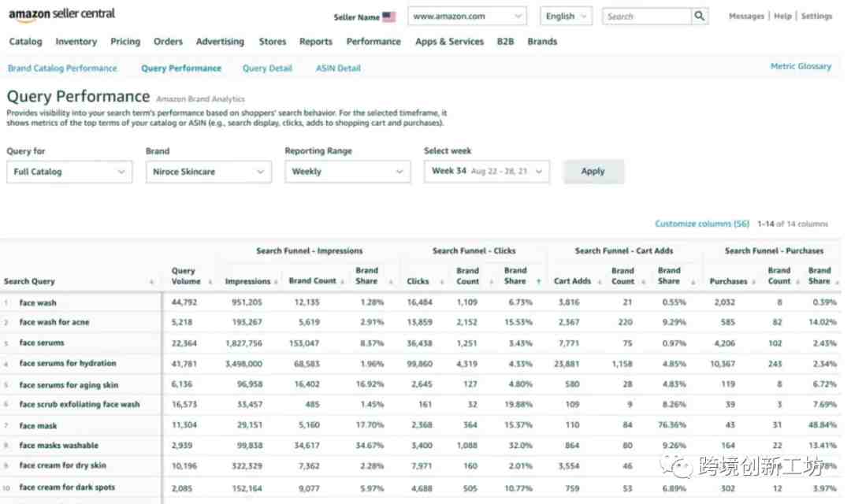
Task: Expand the Query for Full Catalog dropdown
Action: tap(69, 172)
